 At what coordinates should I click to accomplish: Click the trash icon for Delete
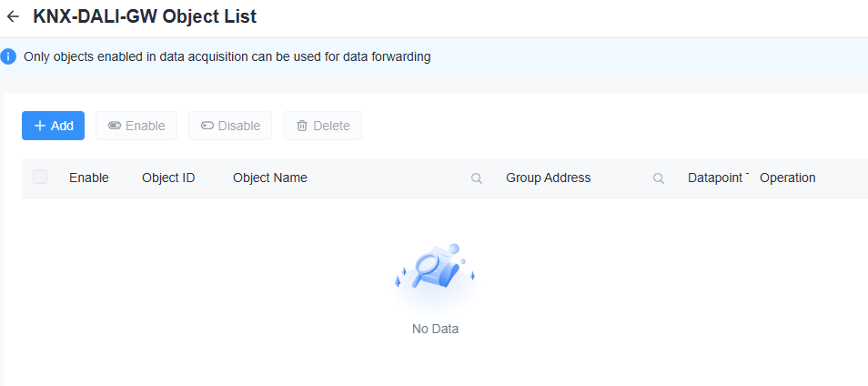point(302,126)
